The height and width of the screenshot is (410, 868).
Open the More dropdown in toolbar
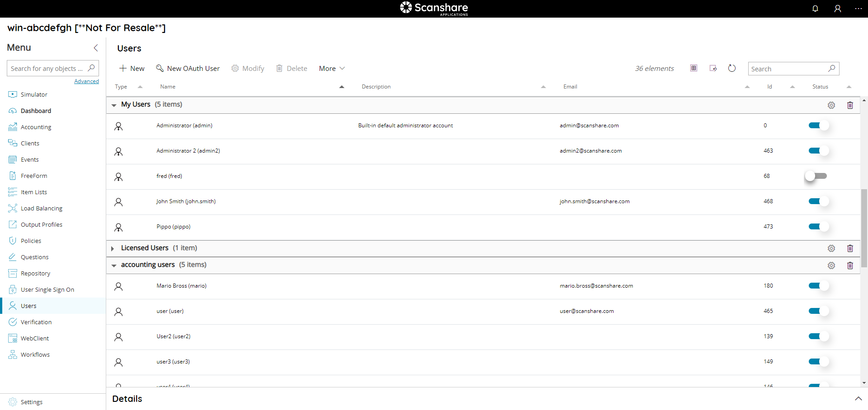pos(332,68)
